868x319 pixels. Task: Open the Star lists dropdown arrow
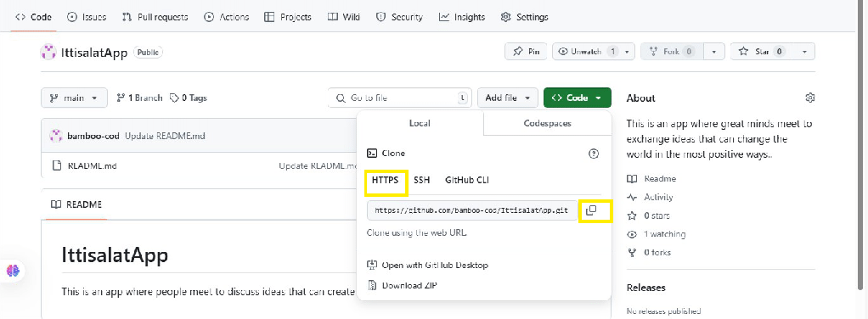[x=804, y=52]
